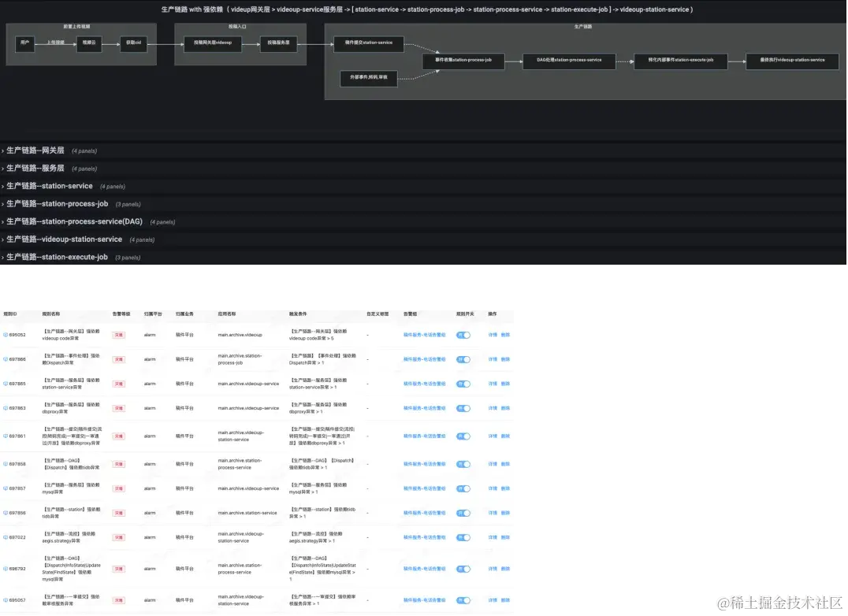This screenshot has height=616, width=848.
Task: Click the icon beside rule ID 697856
Action: click(6, 513)
